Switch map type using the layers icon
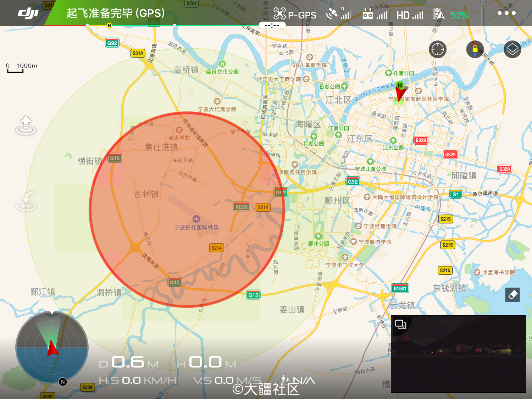Screen dimensions: 532x399 point(512,49)
